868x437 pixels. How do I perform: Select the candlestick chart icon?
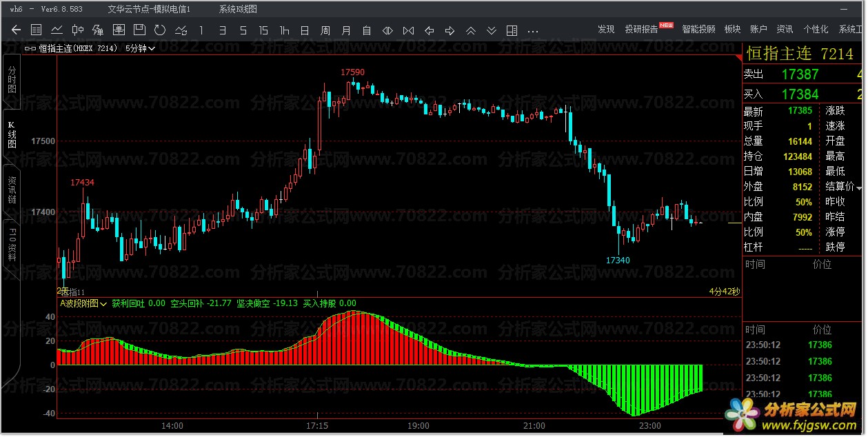tap(77, 30)
